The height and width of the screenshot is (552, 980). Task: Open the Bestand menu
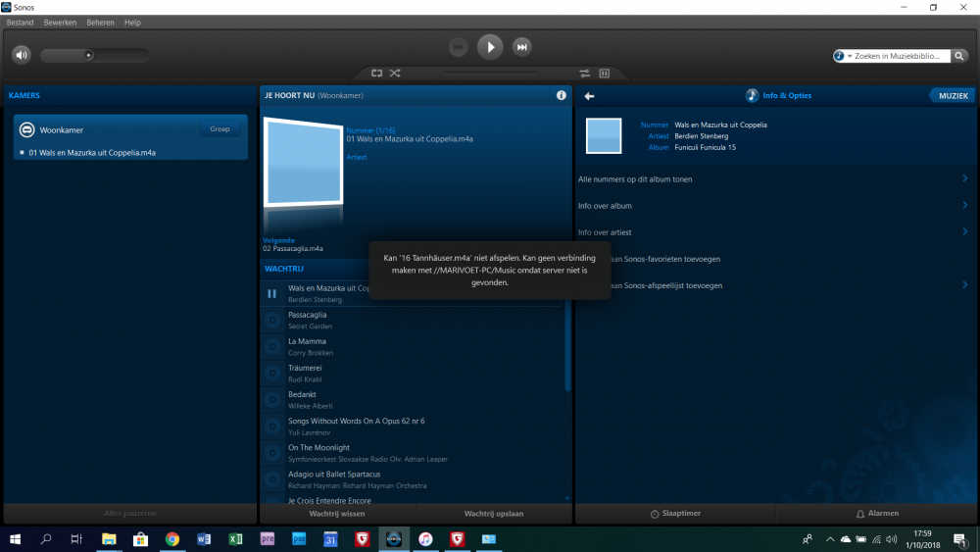pos(22,22)
